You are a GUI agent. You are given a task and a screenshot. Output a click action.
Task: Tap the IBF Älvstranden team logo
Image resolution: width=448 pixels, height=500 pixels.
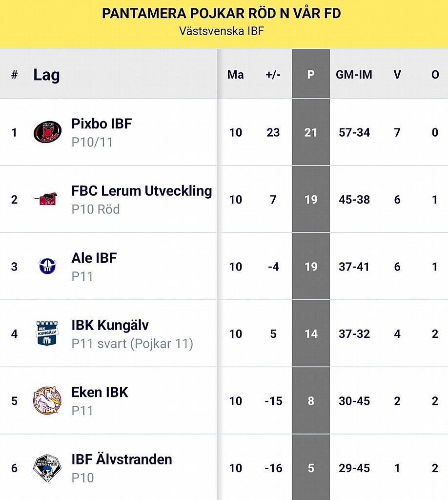coord(47,468)
